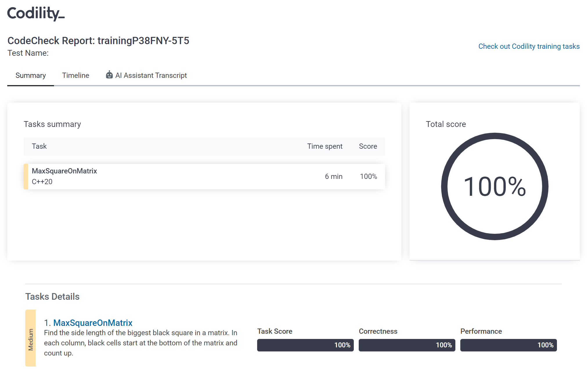Switch to the Timeline tab

[75, 76]
